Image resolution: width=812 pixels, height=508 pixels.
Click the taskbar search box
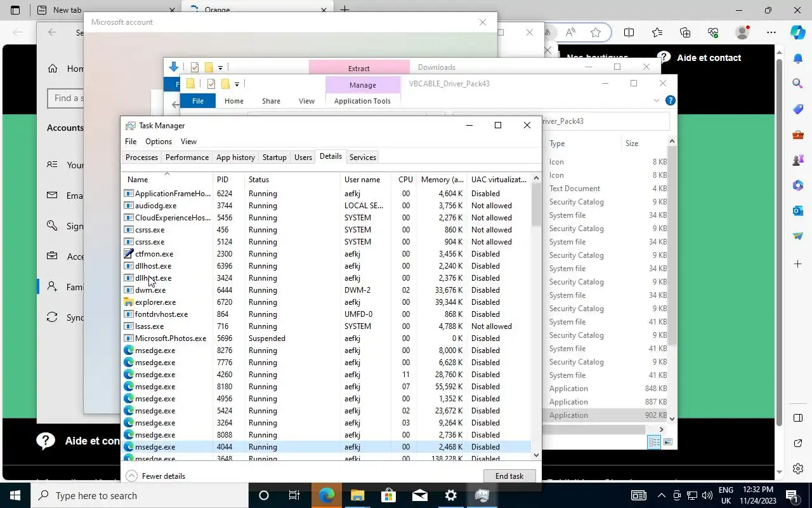pos(140,495)
